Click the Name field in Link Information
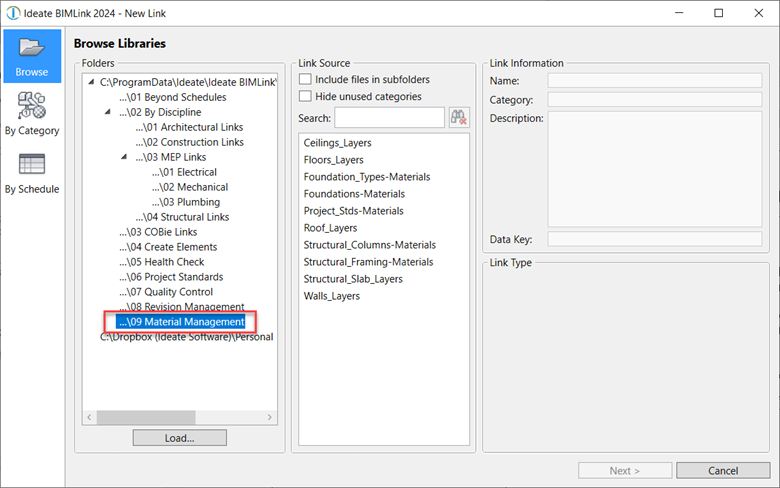This screenshot has height=488, width=780. pyautogui.click(x=655, y=81)
